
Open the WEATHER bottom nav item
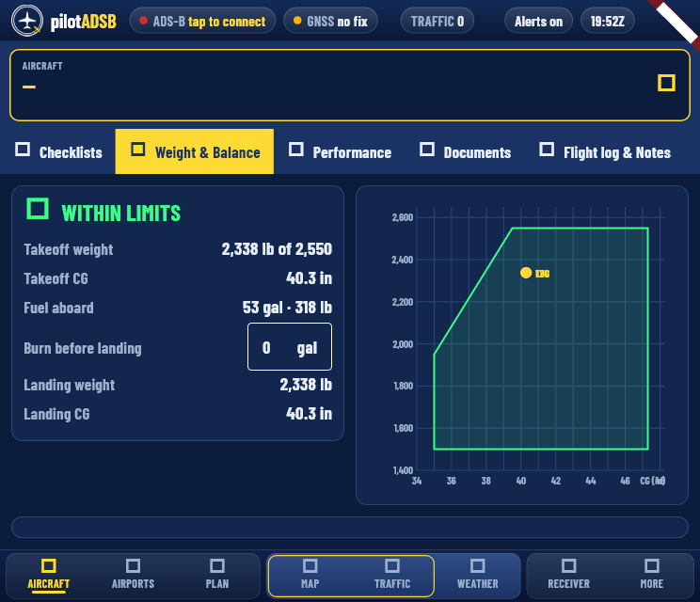(477, 576)
